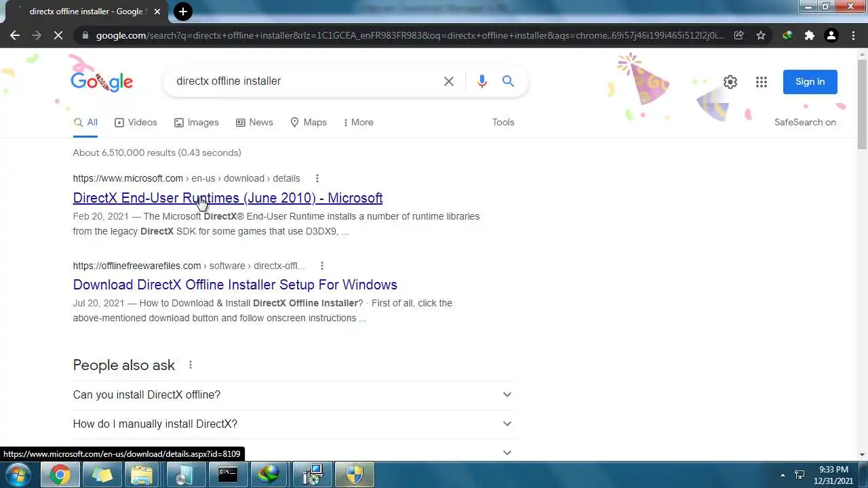Image resolution: width=868 pixels, height=488 pixels.
Task: Open the Windows Start menu
Action: coord(18,475)
